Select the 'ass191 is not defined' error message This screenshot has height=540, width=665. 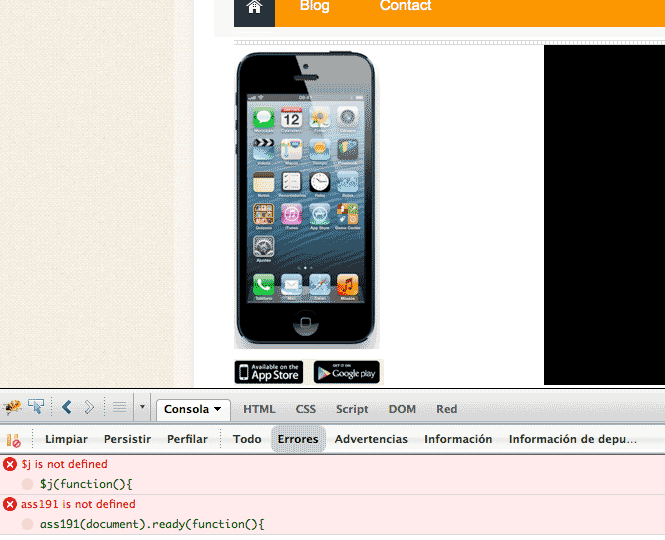click(78, 504)
